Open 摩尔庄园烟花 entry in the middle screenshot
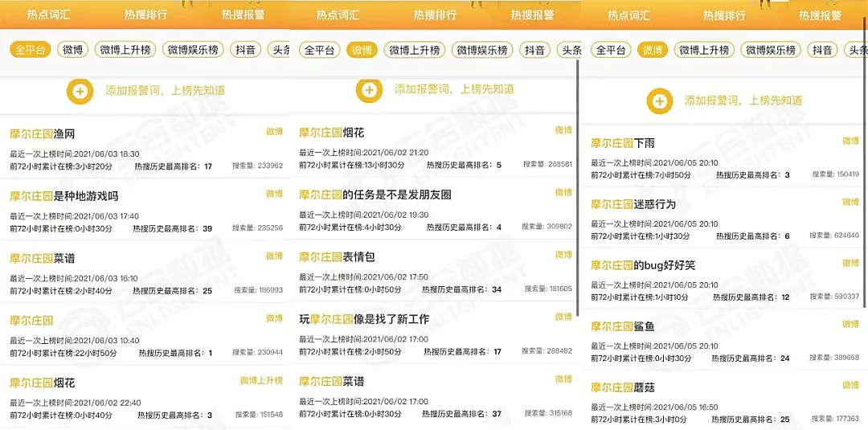Screen dimensions: 868x430 434,146
